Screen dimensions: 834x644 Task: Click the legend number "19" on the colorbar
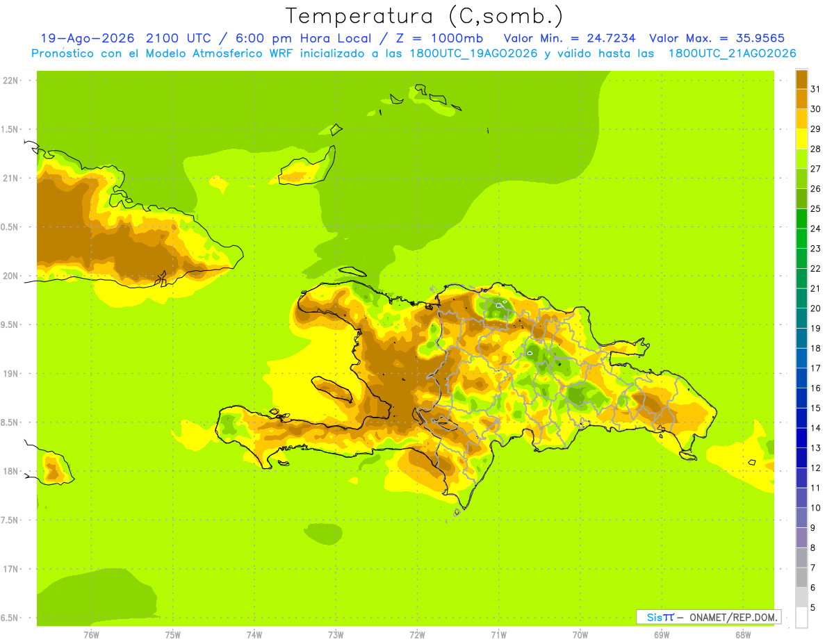point(816,328)
